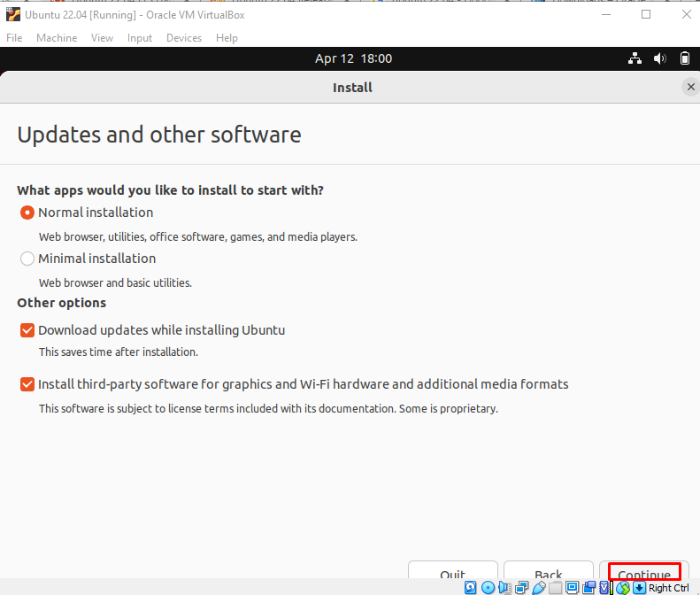Uncheck Download updates while installing Ubuntu
This screenshot has height=595, width=700.
27,330
